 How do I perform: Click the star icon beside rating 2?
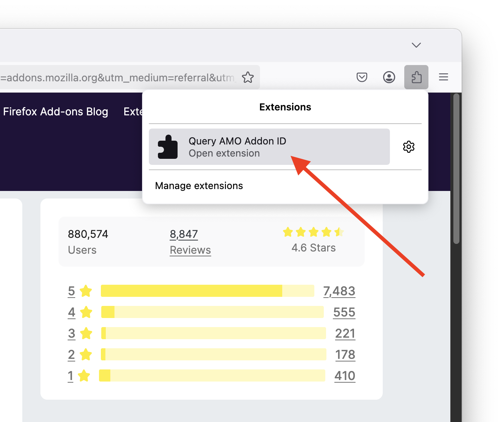(86, 354)
